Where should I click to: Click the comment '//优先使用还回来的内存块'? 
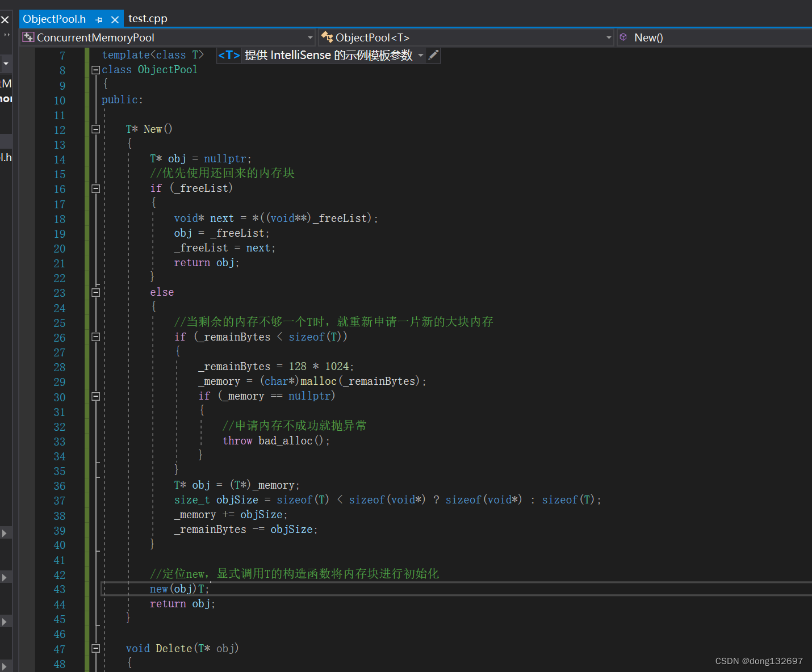click(x=222, y=173)
